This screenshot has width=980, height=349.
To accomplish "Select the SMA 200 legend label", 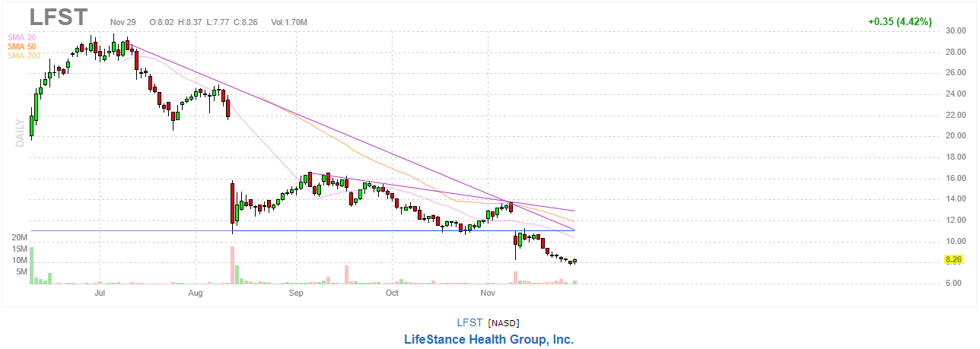I will pos(24,56).
